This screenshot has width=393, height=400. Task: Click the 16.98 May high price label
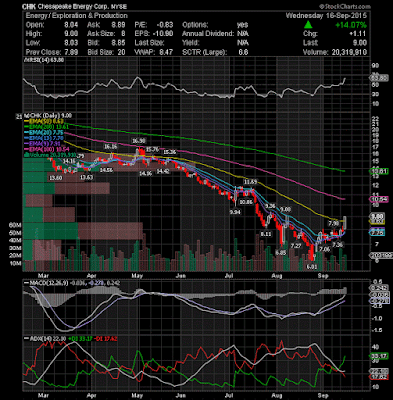click(139, 141)
